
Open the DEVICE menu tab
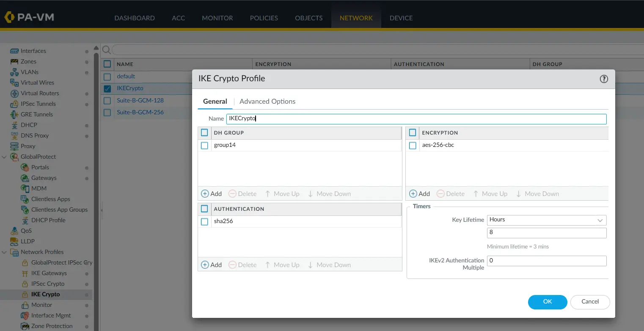tap(401, 18)
